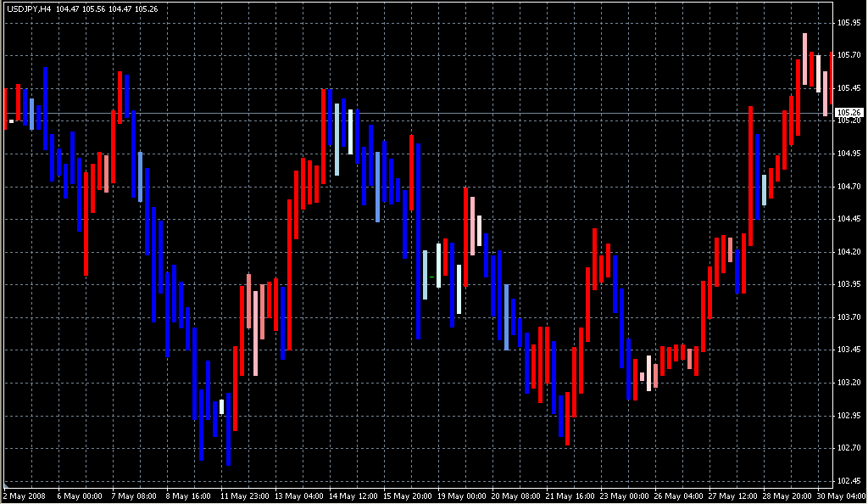The width and height of the screenshot is (868, 504).
Task: Click the 21 May 16:00 time label
Action: pyautogui.click(x=570, y=496)
